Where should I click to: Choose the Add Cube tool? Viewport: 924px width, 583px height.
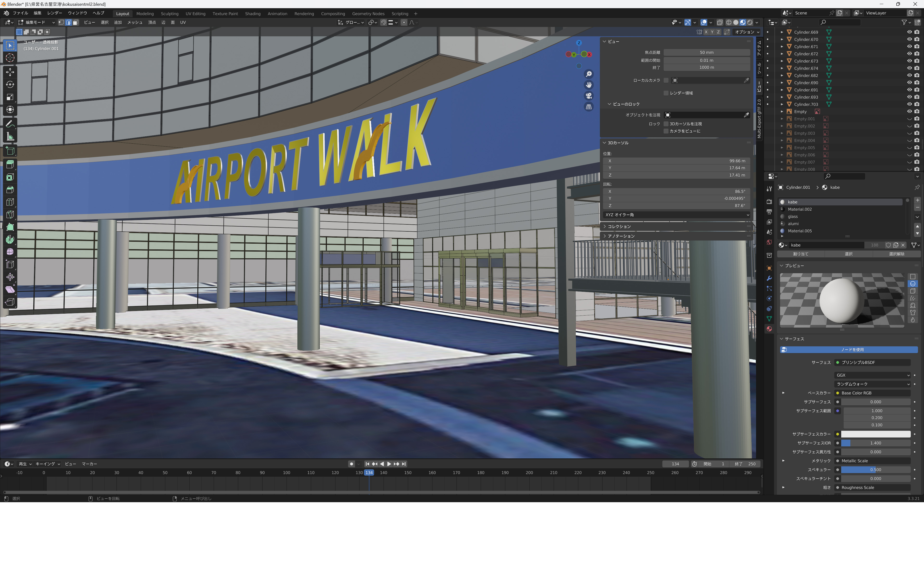pos(10,151)
